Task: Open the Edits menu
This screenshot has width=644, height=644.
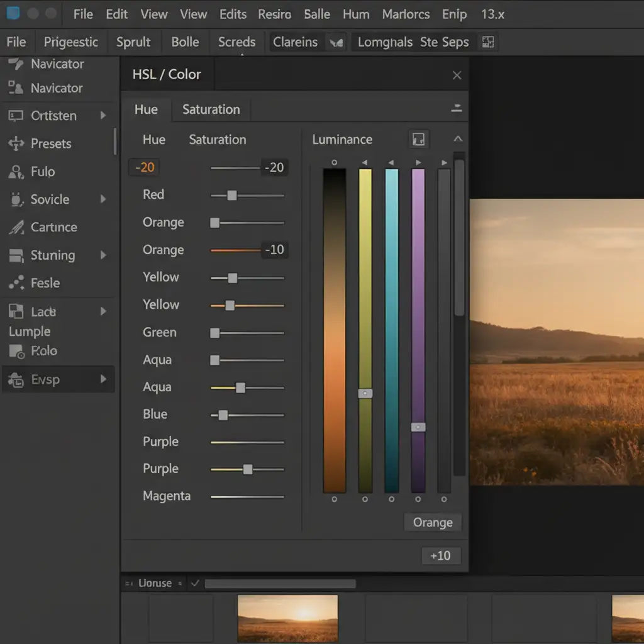Action: [x=233, y=14]
